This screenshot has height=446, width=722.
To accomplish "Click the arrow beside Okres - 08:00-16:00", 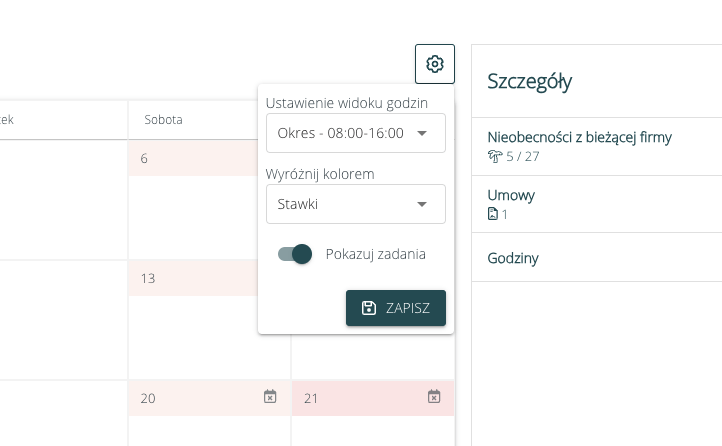I will pyautogui.click(x=422, y=133).
